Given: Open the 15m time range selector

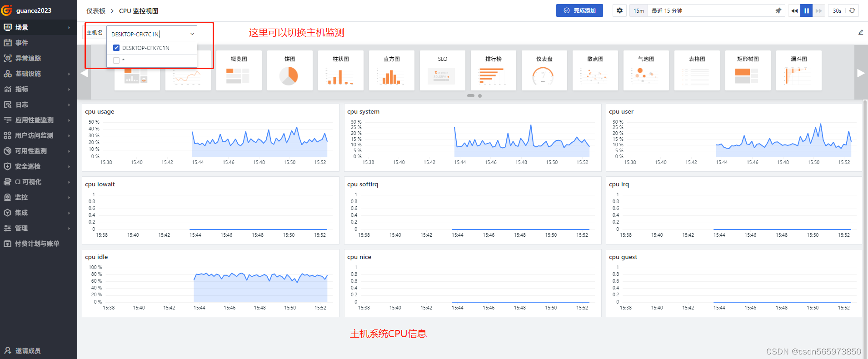Looking at the screenshot, I should coord(639,10).
